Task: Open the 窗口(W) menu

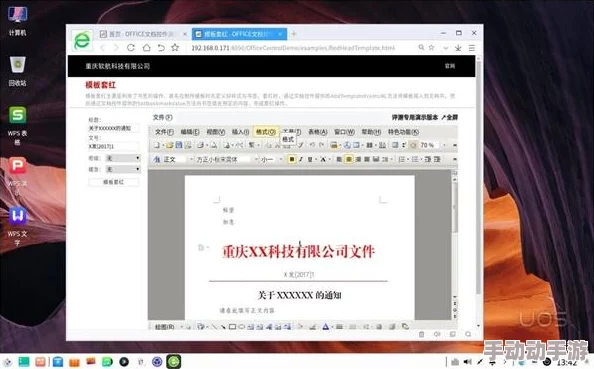Action: point(344,132)
